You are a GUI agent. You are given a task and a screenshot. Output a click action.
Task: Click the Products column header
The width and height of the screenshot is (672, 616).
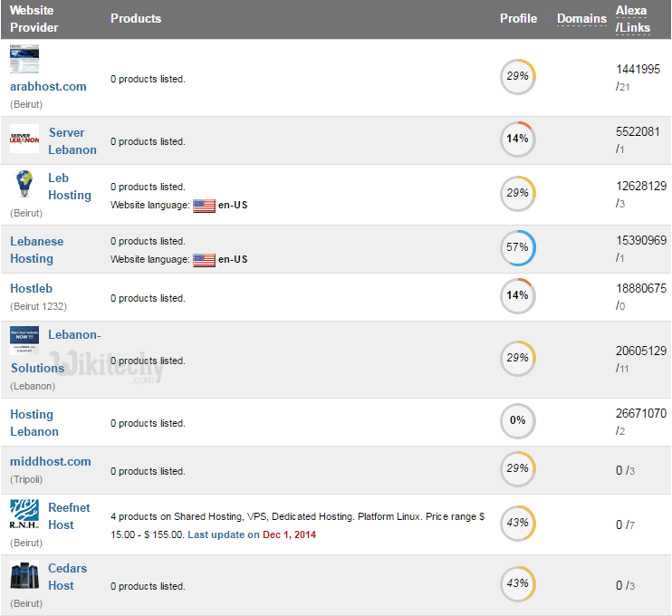click(x=136, y=18)
